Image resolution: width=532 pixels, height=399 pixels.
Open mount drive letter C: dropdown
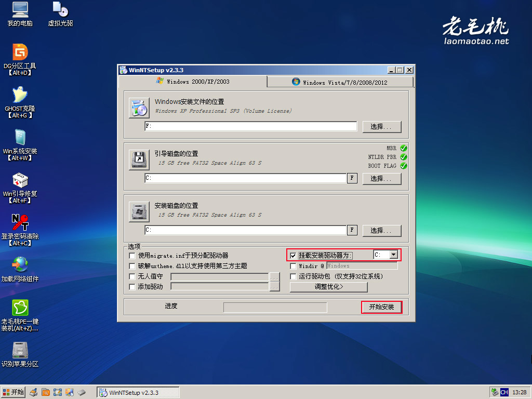pos(394,255)
